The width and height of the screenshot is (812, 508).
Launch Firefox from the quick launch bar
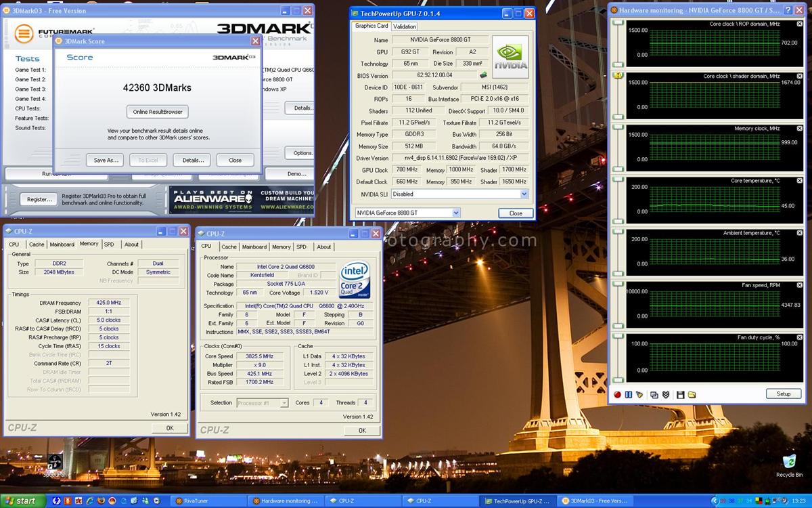101,501
